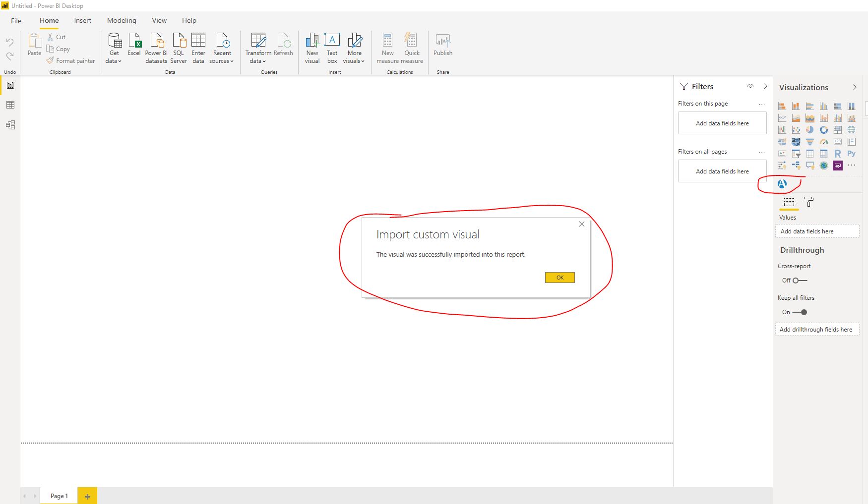Select the Python visual

click(x=852, y=154)
